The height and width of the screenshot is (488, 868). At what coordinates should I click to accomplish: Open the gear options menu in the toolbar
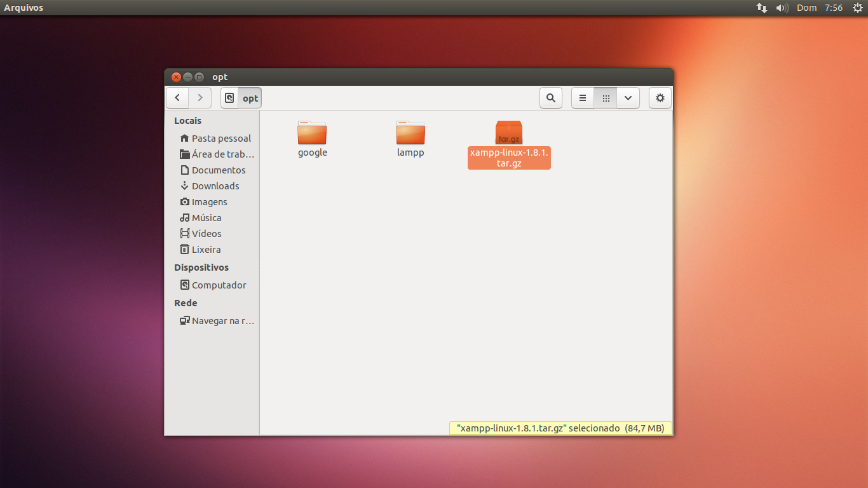660,98
